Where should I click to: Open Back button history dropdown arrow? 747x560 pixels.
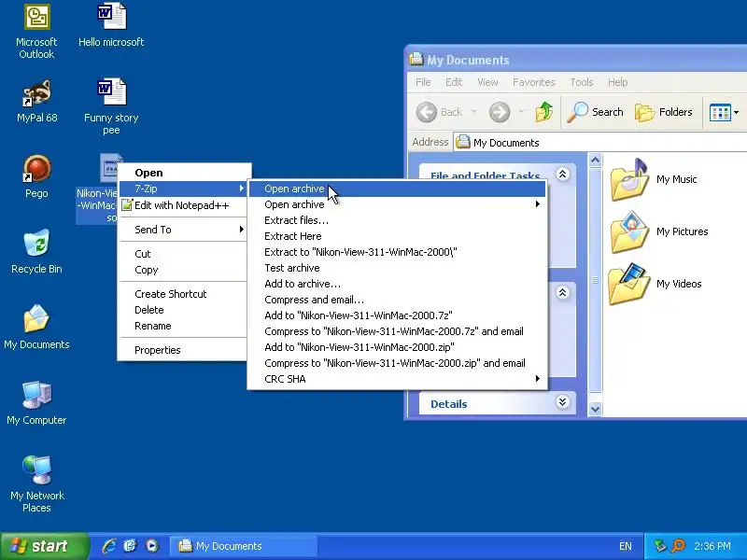click(x=473, y=112)
